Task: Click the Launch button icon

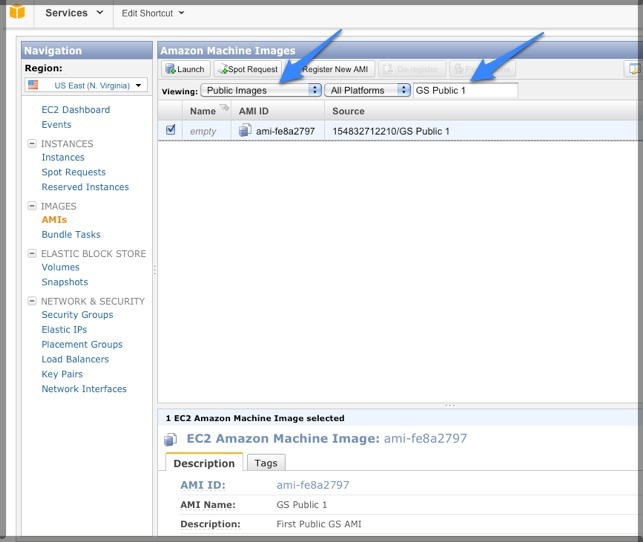Action: [x=170, y=69]
